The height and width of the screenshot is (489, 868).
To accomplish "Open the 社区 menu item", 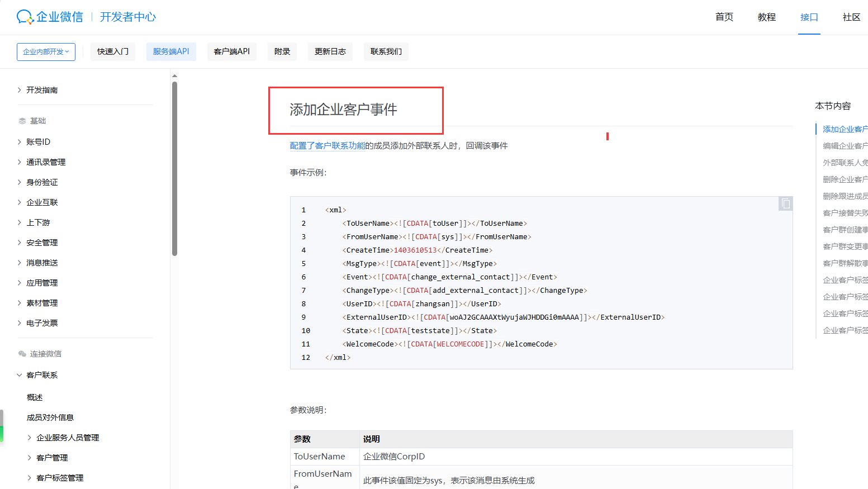I will pos(851,17).
